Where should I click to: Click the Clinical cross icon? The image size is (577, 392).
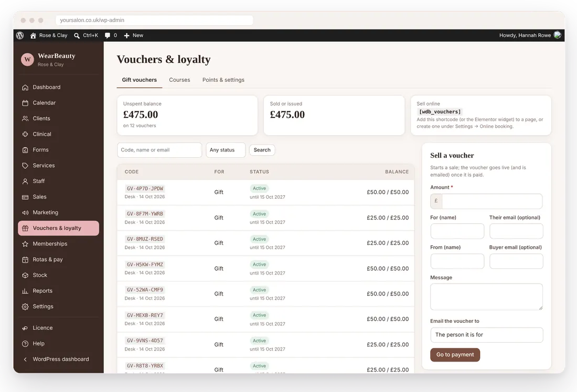coord(25,134)
